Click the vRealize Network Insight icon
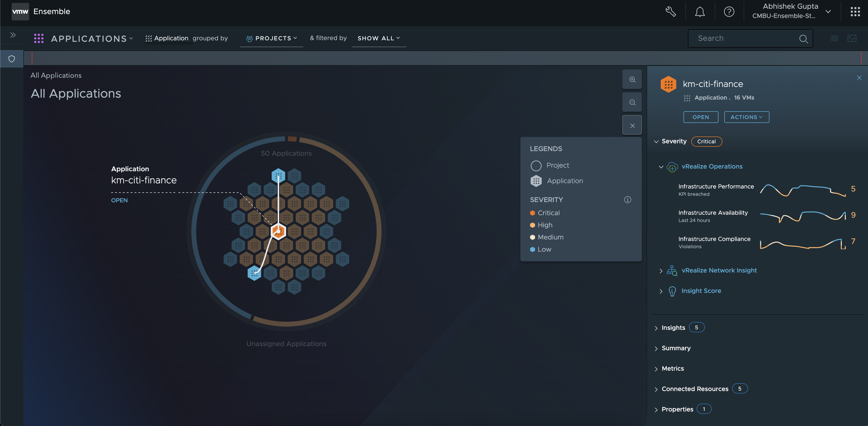This screenshot has height=426, width=868. point(672,270)
